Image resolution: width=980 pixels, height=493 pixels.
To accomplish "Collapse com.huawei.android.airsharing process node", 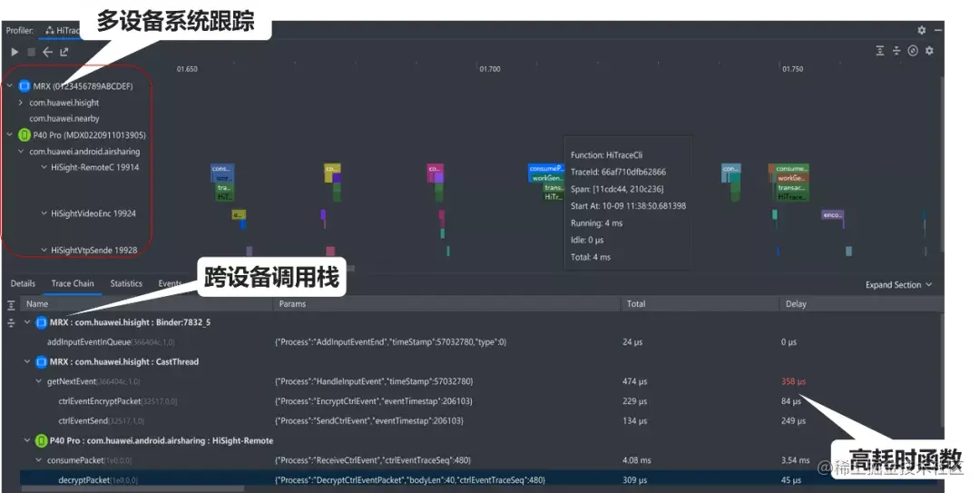I will tap(21, 152).
